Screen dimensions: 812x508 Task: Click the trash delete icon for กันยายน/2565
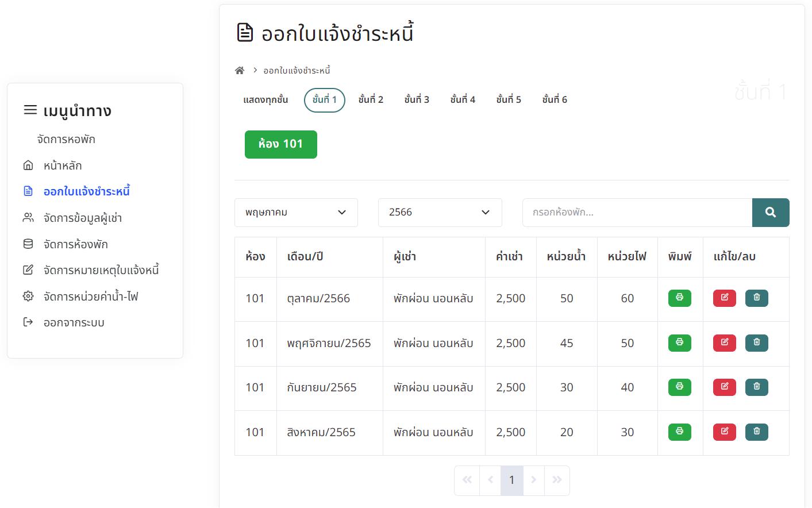(756, 387)
